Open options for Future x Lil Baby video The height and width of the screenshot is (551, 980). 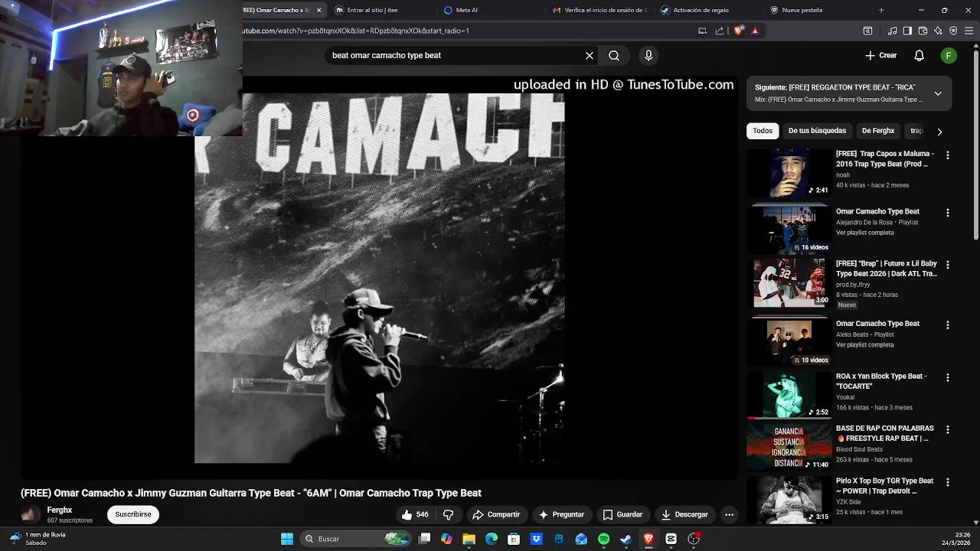[948, 265]
